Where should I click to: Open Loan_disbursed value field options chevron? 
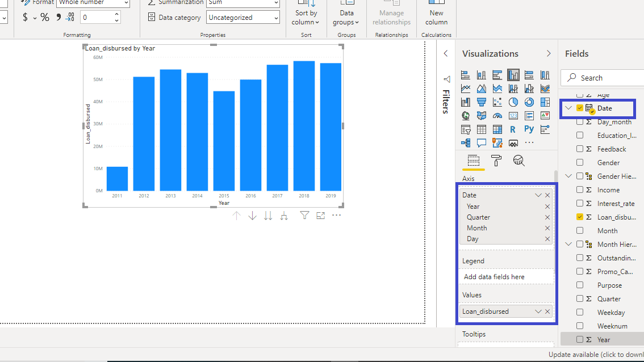coord(538,312)
